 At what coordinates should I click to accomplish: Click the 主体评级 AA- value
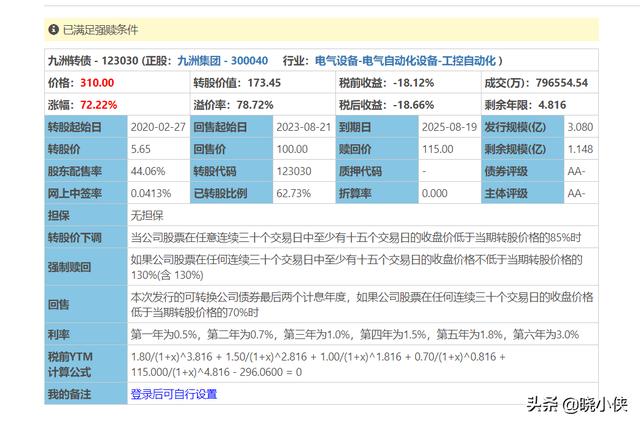tap(576, 193)
